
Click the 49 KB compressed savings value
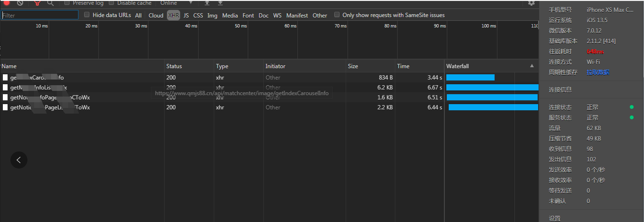tap(594, 138)
